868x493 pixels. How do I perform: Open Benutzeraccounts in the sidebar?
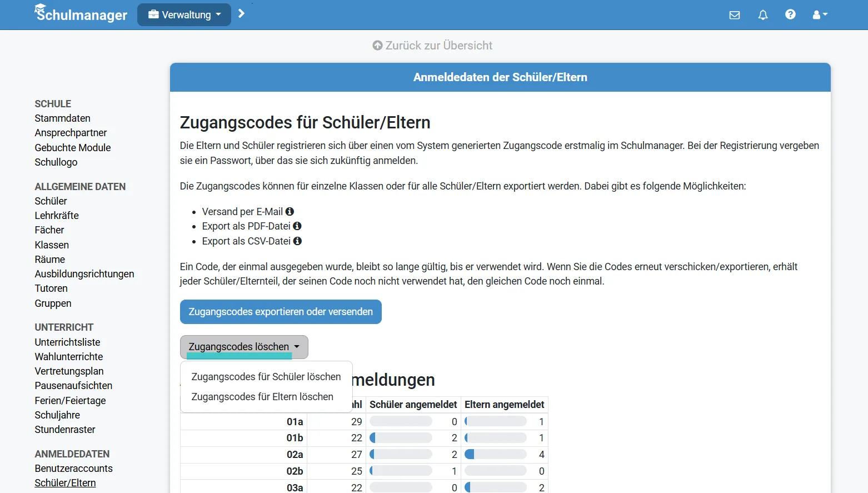pyautogui.click(x=73, y=469)
